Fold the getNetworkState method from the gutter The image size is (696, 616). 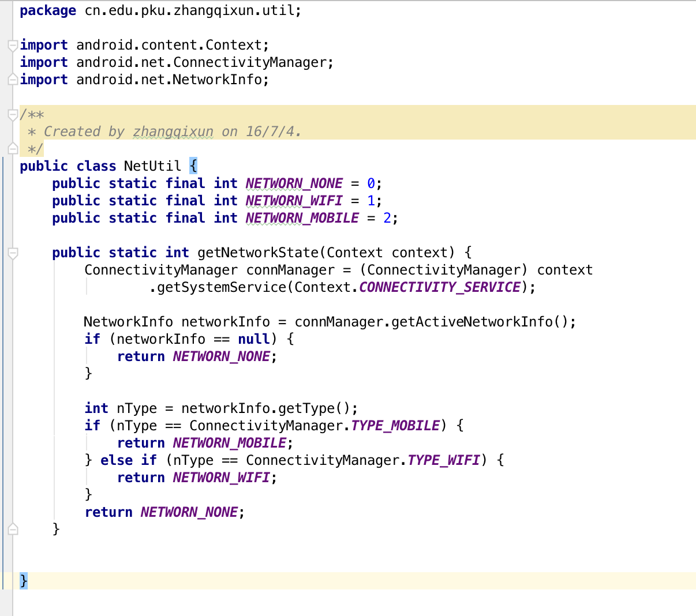pyautogui.click(x=13, y=253)
